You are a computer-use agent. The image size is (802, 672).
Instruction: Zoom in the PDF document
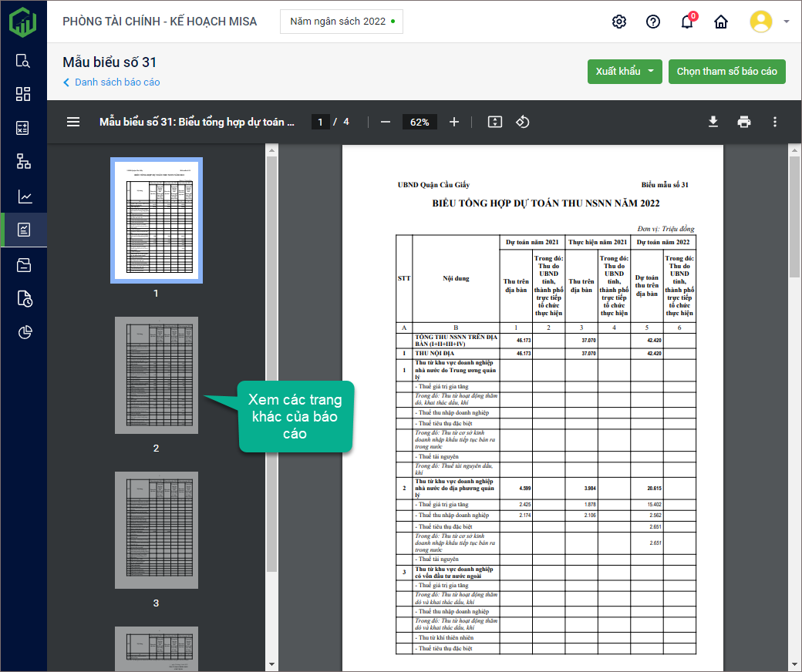[454, 122]
